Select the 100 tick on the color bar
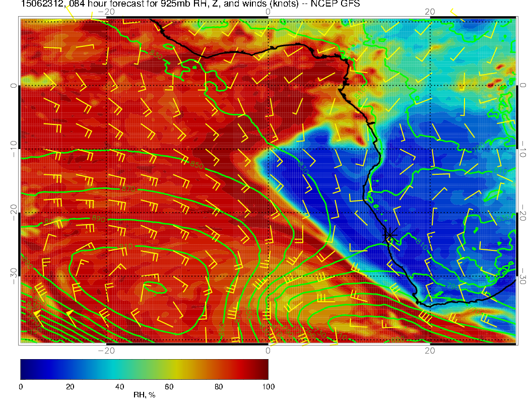This screenshot has height=411, width=532. pos(268,386)
